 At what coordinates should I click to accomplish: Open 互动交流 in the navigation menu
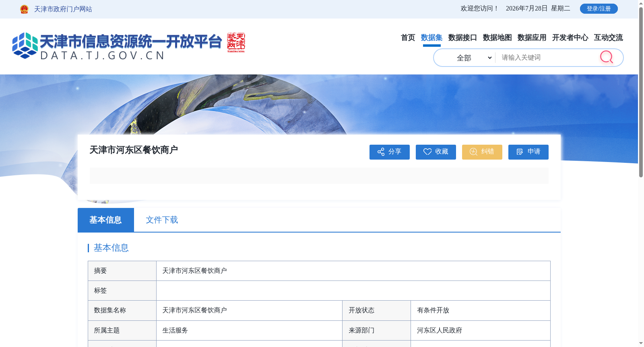tap(608, 37)
